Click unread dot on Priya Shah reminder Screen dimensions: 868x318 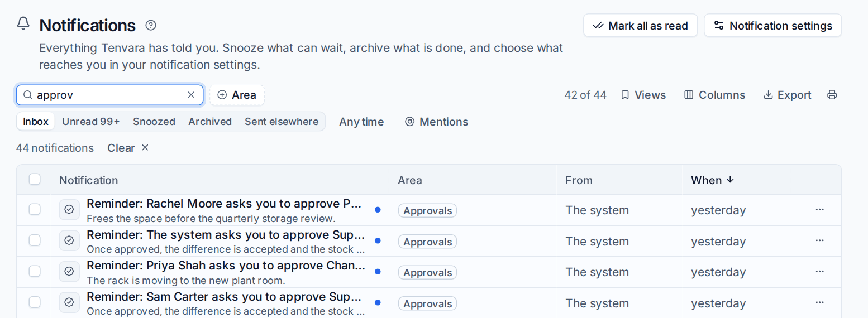pyautogui.click(x=378, y=272)
